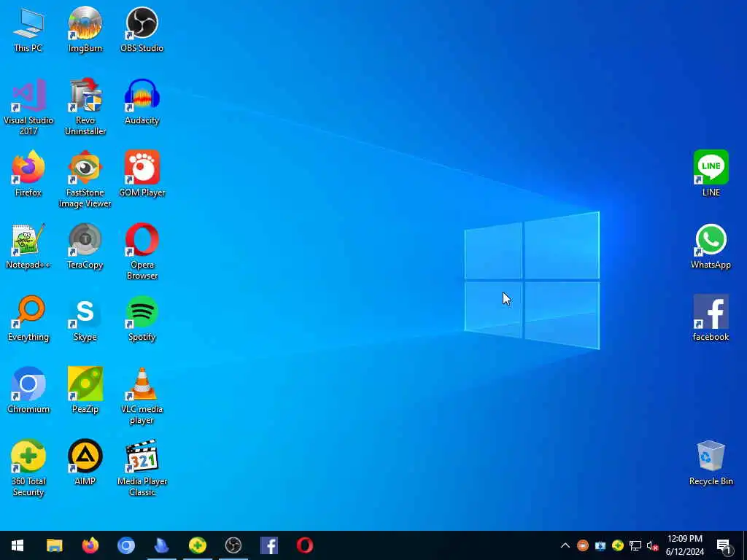Image resolution: width=747 pixels, height=560 pixels.
Task: Select the Spotify desktop shortcut
Action: tap(142, 319)
